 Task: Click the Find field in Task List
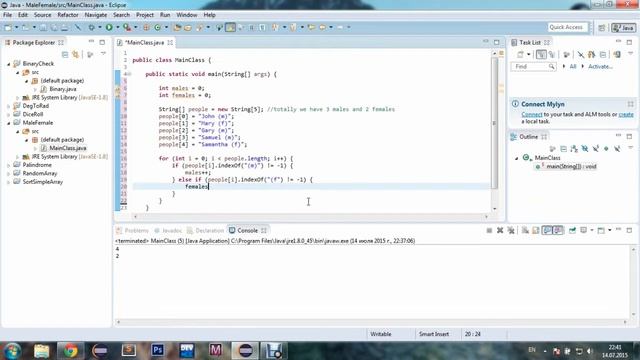click(533, 67)
